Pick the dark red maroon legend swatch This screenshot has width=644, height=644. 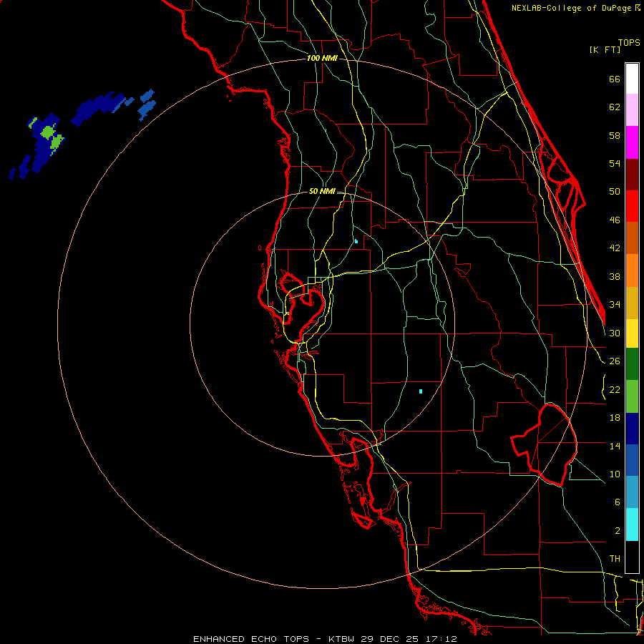coord(632,174)
